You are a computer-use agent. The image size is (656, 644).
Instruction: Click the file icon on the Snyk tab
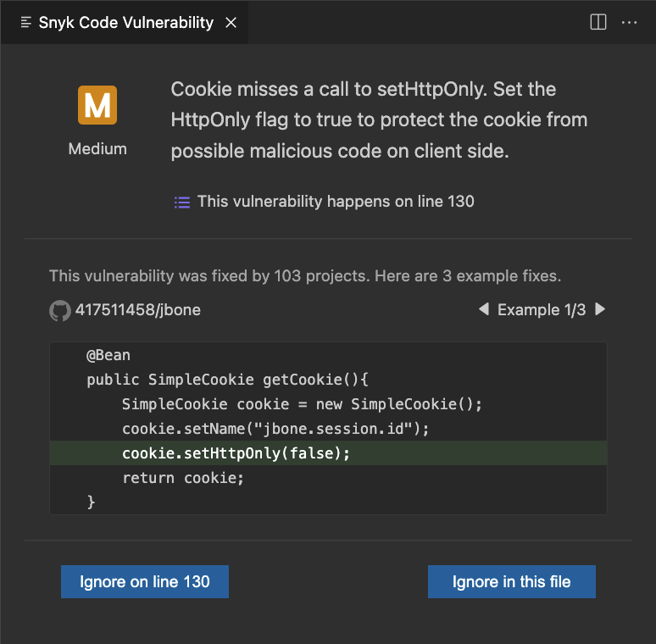[26, 23]
